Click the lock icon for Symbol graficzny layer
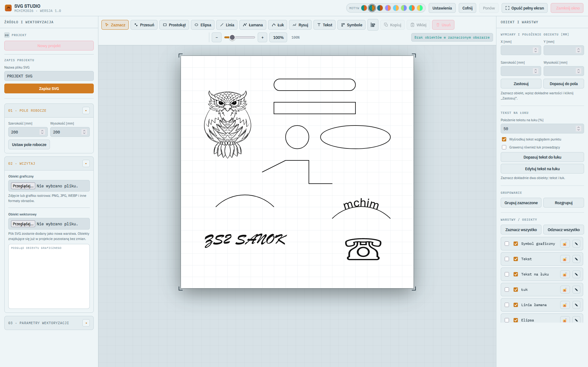The image size is (588, 367). [x=565, y=244]
